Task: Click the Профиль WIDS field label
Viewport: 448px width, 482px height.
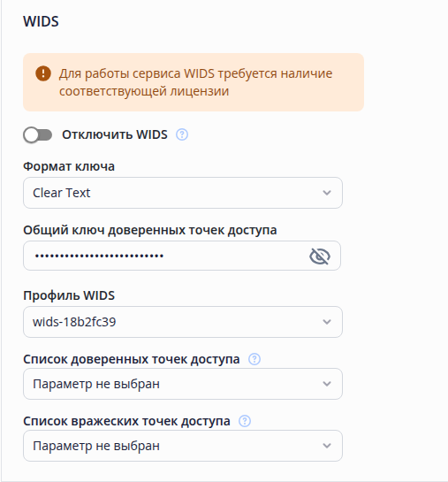Action: click(69, 295)
